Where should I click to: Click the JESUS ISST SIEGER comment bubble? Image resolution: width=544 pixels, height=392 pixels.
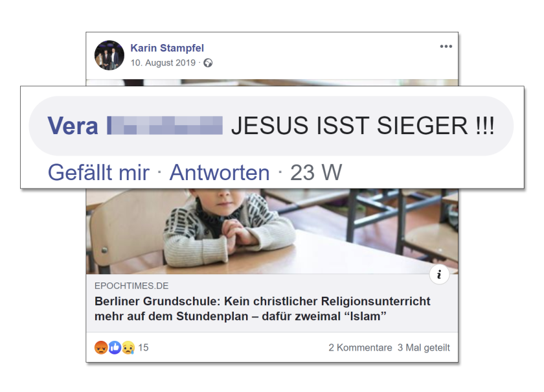pyautogui.click(x=271, y=126)
